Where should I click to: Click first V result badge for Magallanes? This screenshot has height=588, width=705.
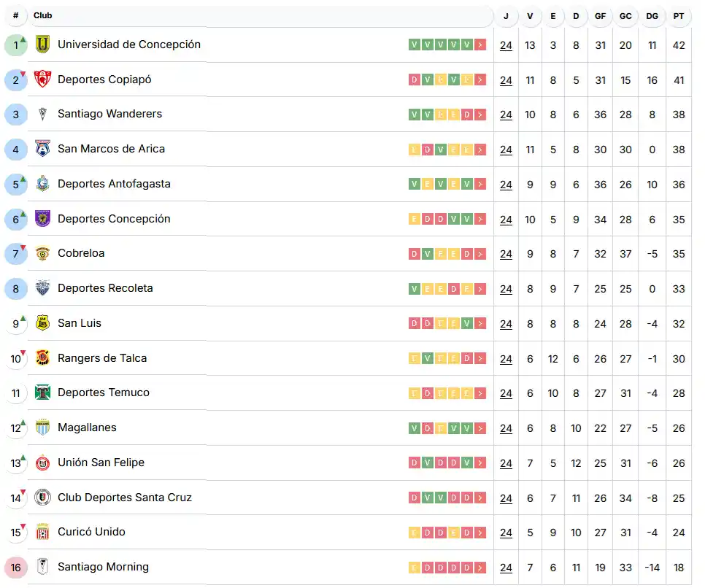point(414,428)
